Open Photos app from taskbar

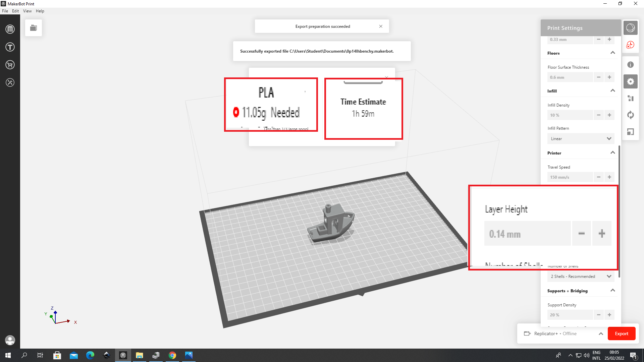point(189,355)
